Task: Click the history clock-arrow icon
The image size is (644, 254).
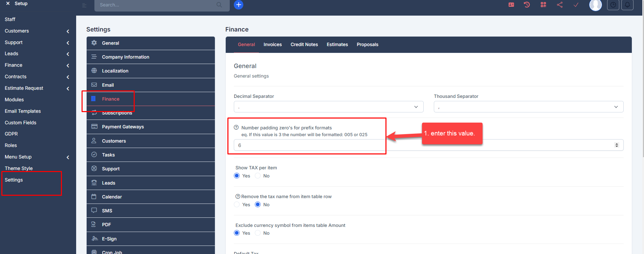Action: 527,5
